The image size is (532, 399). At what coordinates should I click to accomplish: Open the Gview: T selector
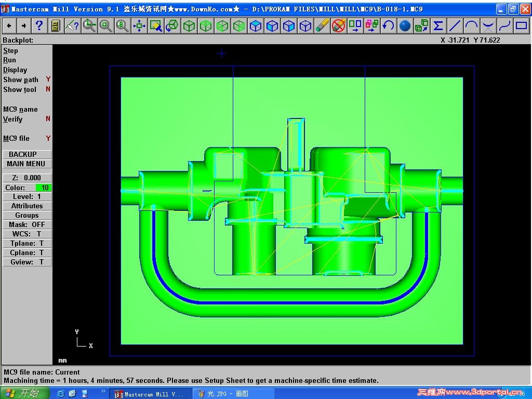(x=27, y=262)
